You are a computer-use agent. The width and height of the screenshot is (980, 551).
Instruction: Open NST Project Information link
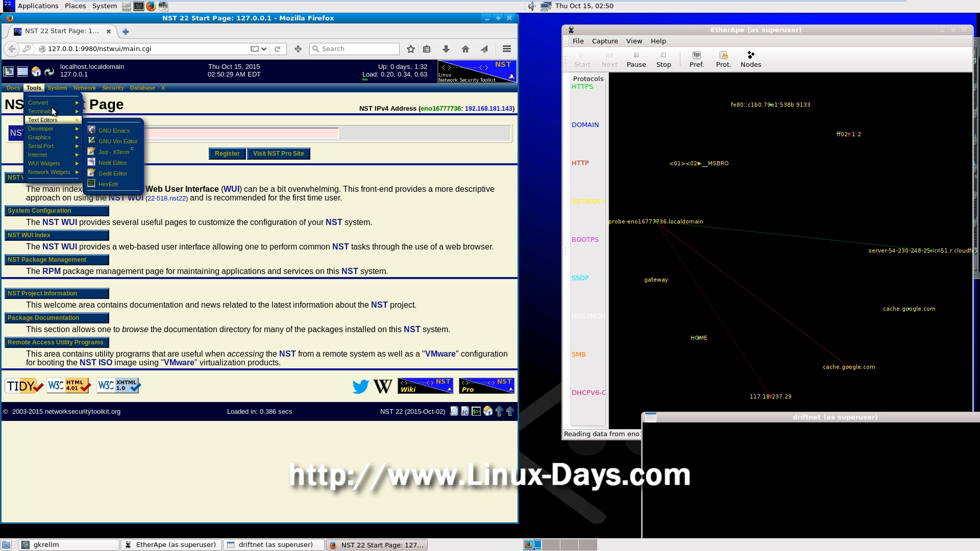click(x=57, y=293)
